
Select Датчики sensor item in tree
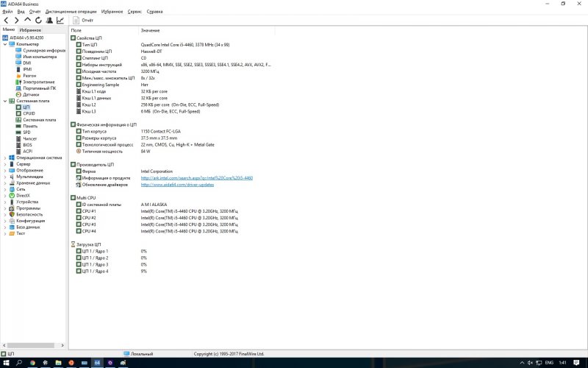[x=31, y=94]
